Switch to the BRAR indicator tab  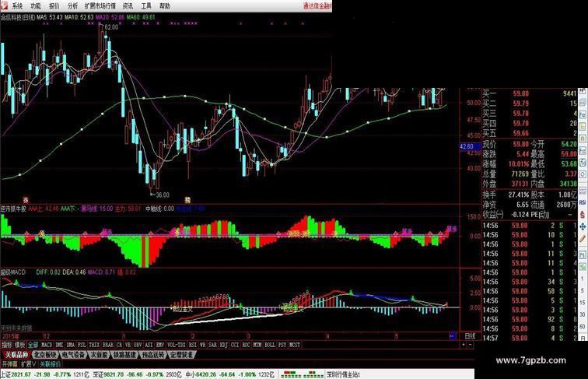pyautogui.click(x=108, y=345)
